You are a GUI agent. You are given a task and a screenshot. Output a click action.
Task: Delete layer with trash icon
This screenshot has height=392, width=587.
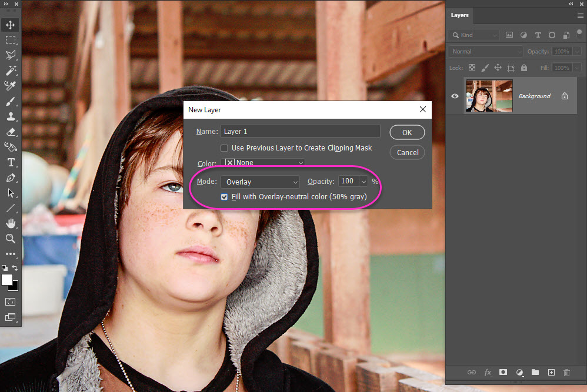[567, 372]
